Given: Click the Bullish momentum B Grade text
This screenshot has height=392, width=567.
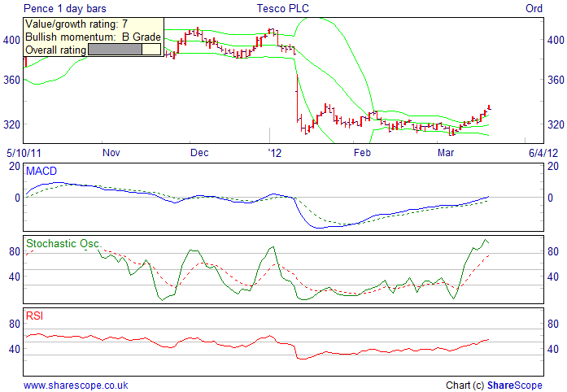Looking at the screenshot, I should [x=93, y=37].
